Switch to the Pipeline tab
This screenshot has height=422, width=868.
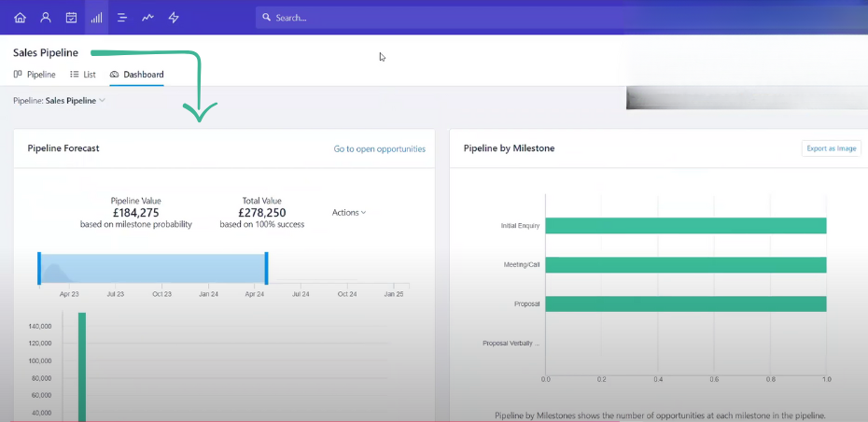click(x=35, y=74)
